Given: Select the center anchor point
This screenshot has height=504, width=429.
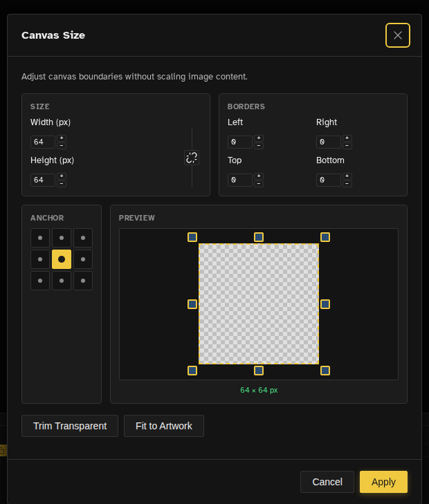Looking at the screenshot, I should pyautogui.click(x=62, y=259).
